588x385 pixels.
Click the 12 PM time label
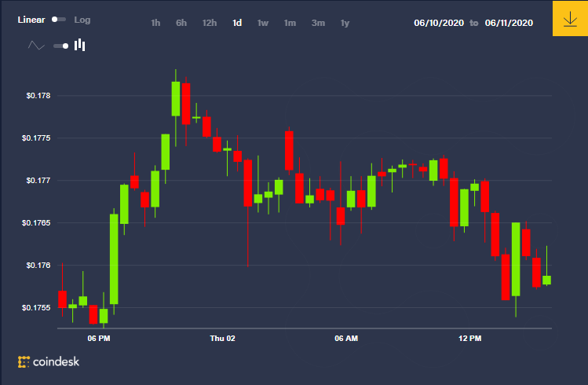[x=470, y=339]
